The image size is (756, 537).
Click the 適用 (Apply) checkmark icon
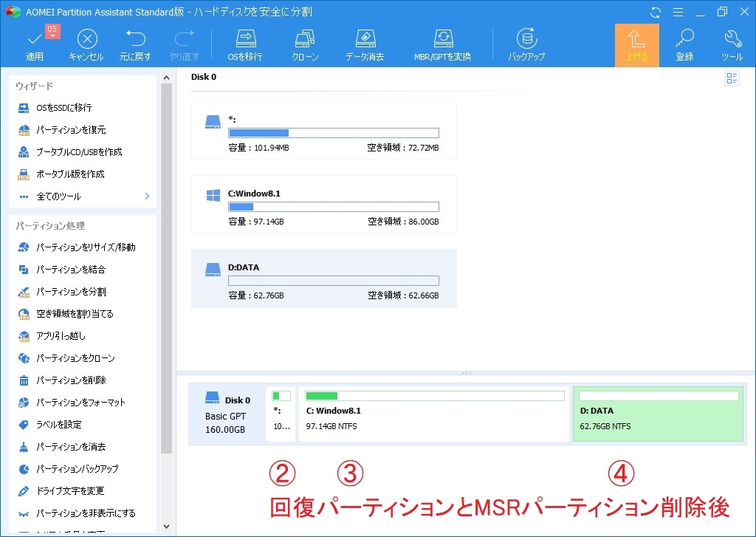tap(34, 39)
